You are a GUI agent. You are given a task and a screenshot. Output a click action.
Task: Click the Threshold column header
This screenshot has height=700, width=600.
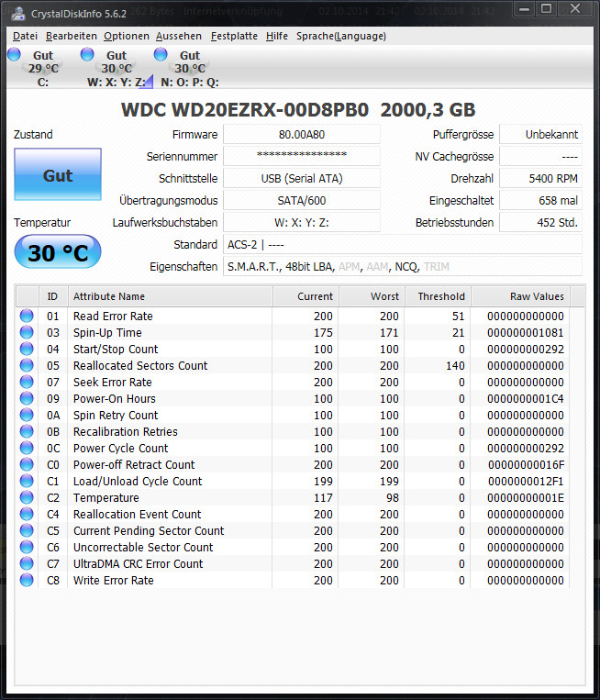coord(438,296)
